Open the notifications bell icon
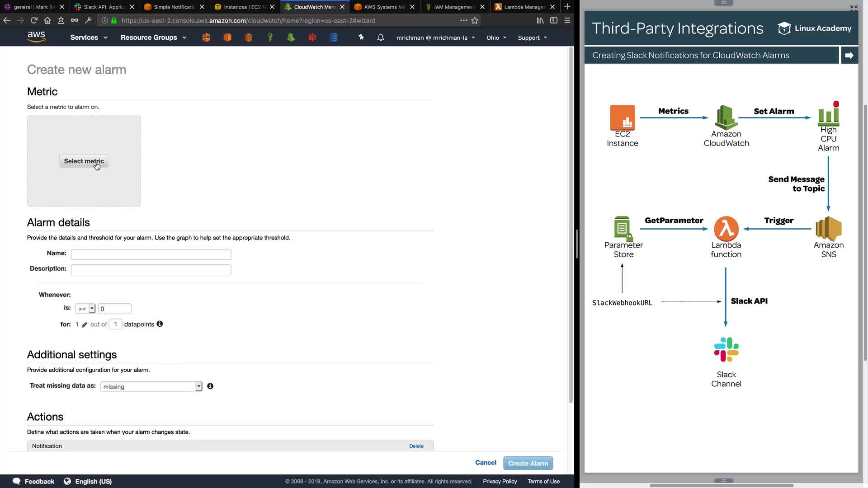This screenshot has width=868, height=488. pyautogui.click(x=381, y=38)
